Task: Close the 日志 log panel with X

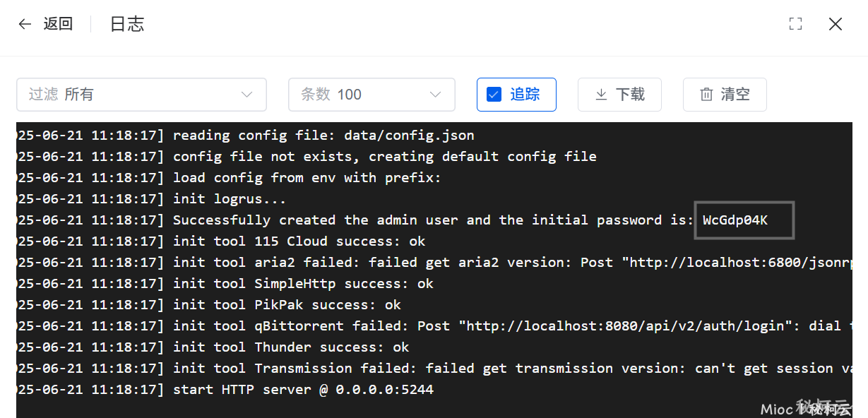Action: pos(836,24)
